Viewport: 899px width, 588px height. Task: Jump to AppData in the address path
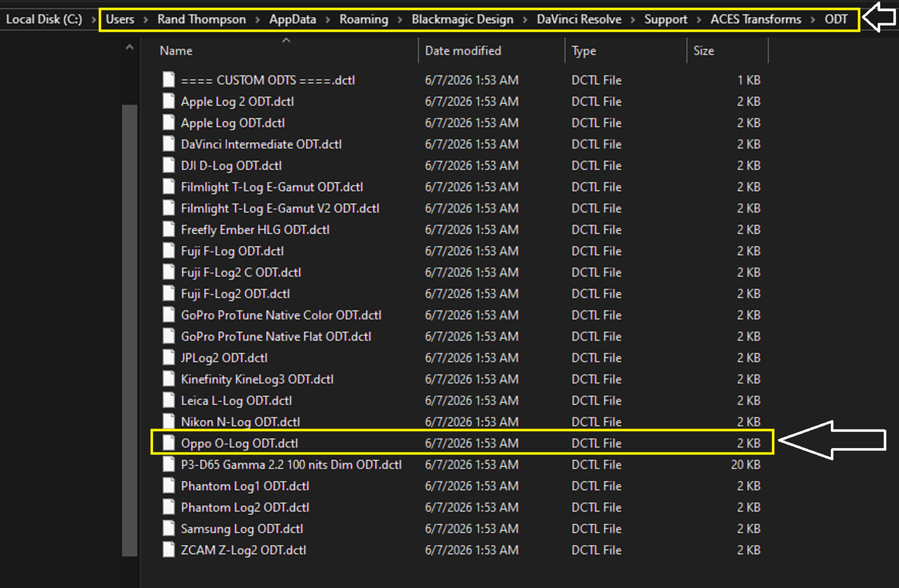click(293, 19)
